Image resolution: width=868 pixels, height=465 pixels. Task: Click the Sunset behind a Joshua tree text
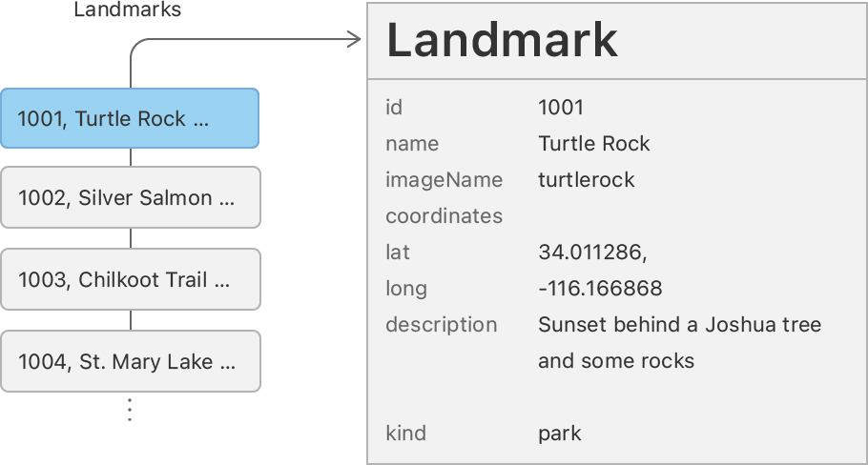(x=679, y=325)
